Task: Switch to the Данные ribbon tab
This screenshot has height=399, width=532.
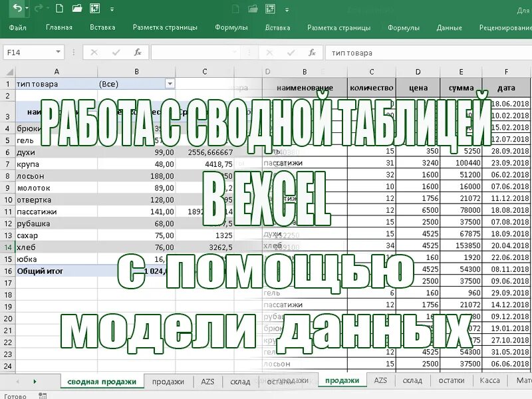Action: click(x=450, y=27)
